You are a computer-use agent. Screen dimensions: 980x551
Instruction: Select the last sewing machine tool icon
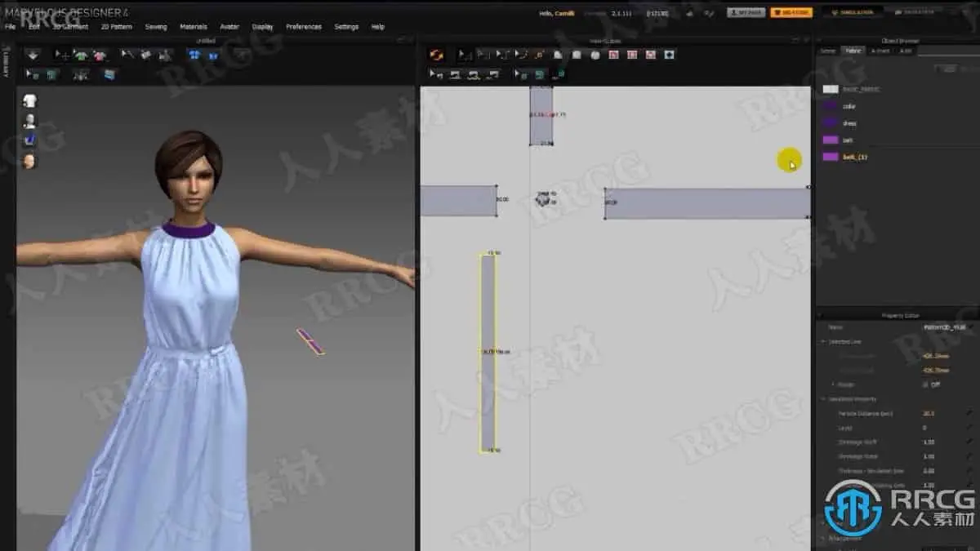click(493, 74)
